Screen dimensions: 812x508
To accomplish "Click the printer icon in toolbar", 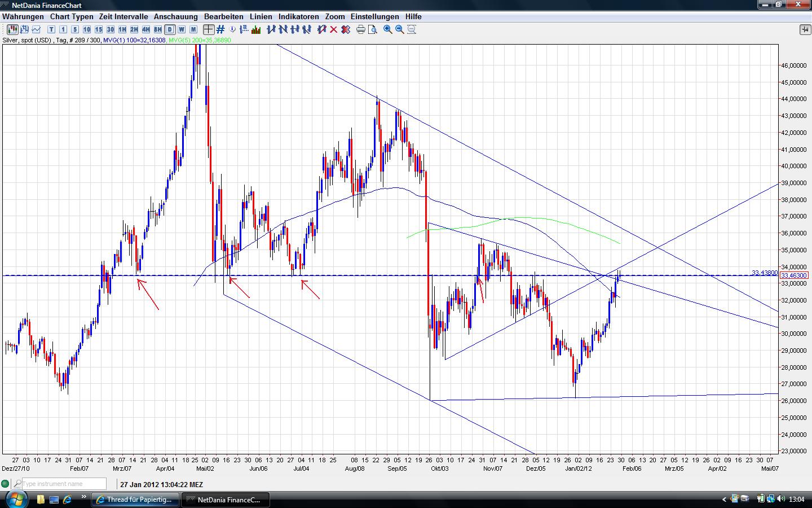I will coord(361,29).
